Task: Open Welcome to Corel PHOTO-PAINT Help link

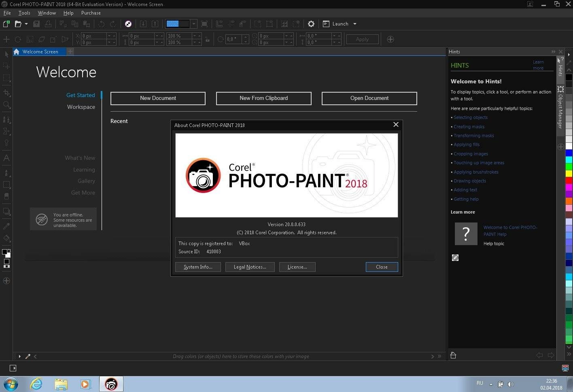Action: (510, 231)
